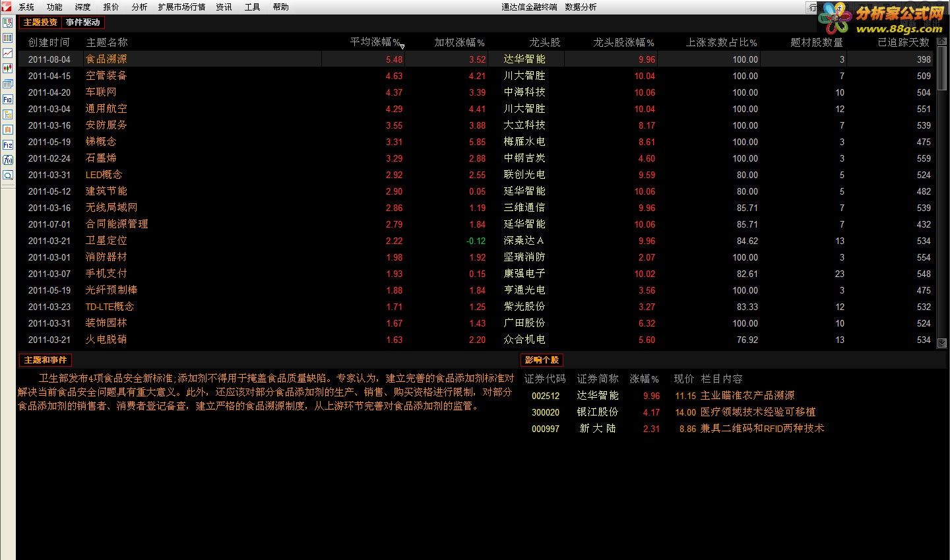Image resolution: width=950 pixels, height=560 pixels.
Task: Open the 功能 menu
Action: 55,7
